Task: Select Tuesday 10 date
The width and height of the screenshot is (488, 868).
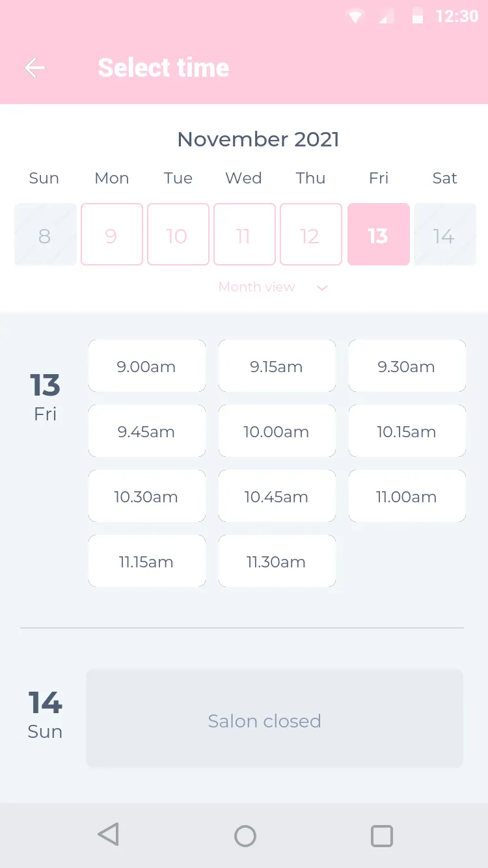Action: coord(178,234)
